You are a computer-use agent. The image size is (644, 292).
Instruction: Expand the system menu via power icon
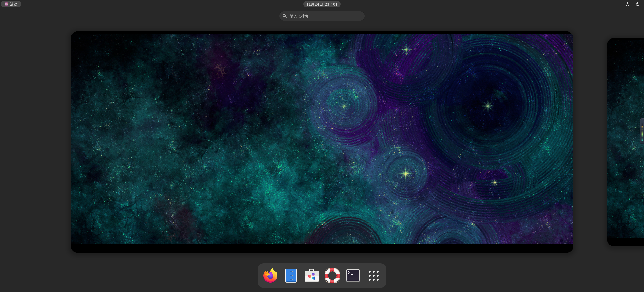coord(638,4)
